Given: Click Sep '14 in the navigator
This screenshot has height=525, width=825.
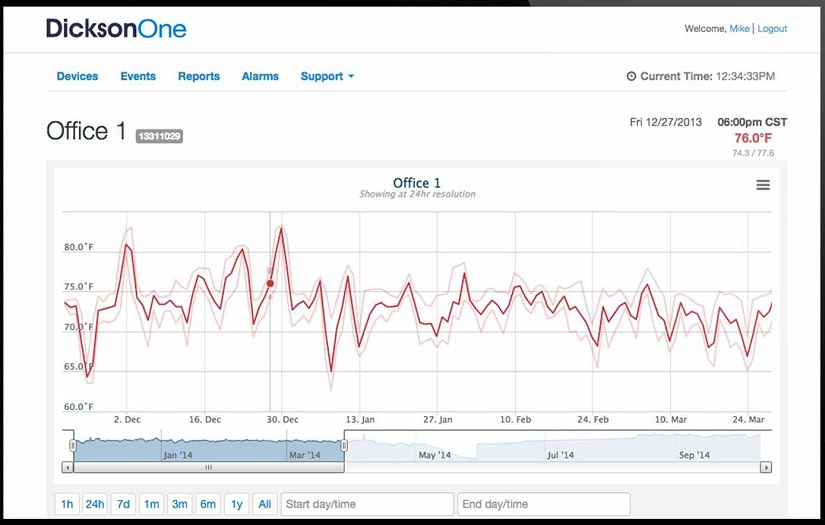Looking at the screenshot, I should coord(694,455).
